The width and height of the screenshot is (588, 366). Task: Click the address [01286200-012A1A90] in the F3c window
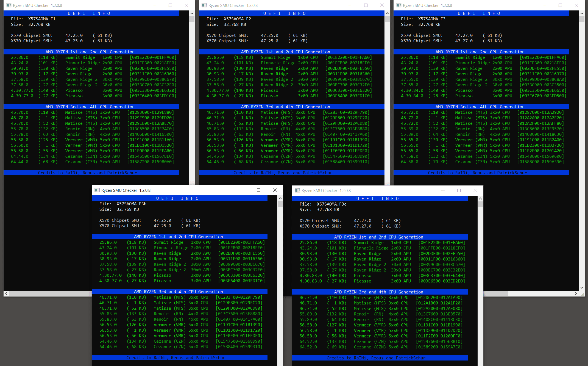pos(439,298)
